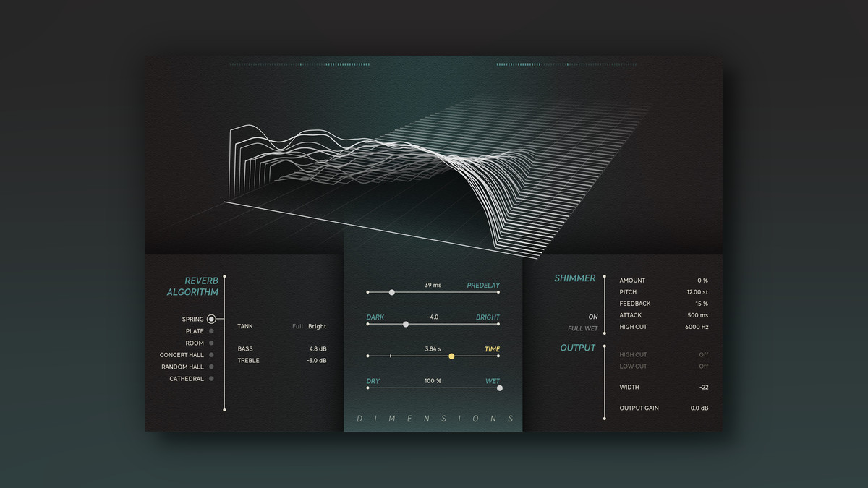868x488 pixels.
Task: Click the Shimmer Amount value 0 %
Action: [703, 280]
